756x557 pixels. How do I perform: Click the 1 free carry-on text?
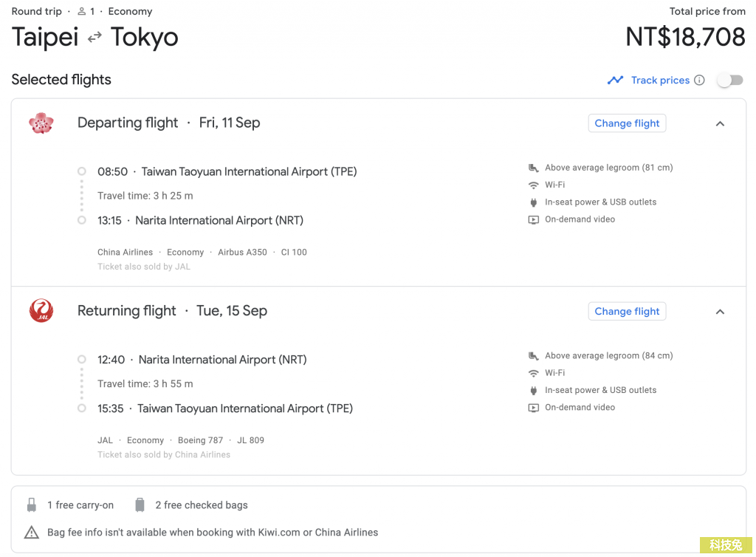80,505
